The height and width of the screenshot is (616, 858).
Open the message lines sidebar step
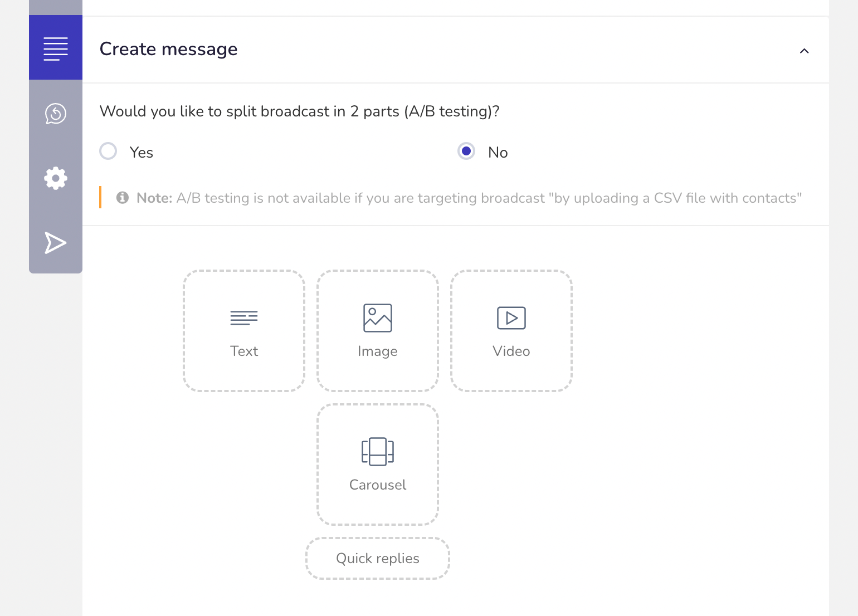[56, 48]
